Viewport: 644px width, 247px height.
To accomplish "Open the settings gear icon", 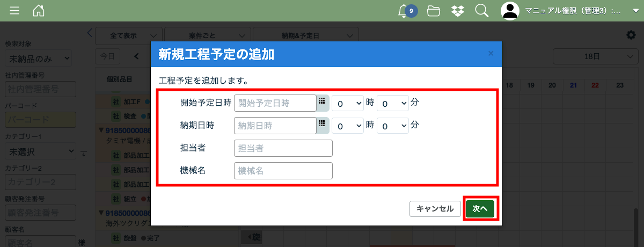I will tap(631, 35).
